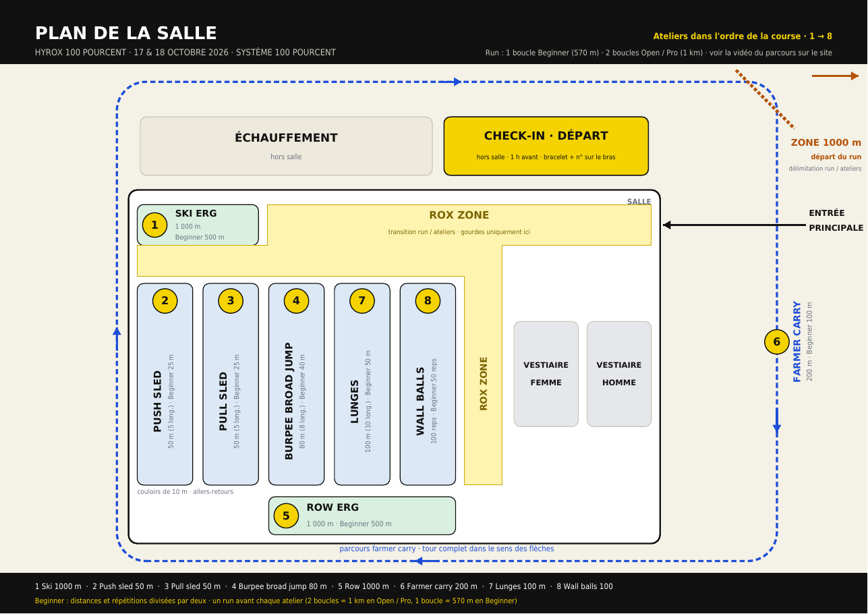Click 'Beginner 500 m' under Ski Erg
868x614 pixels.
[x=200, y=238]
